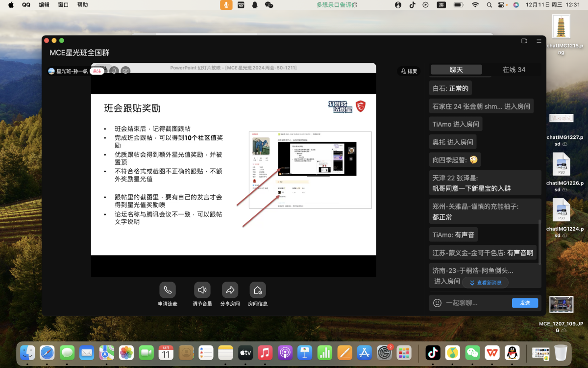Click the TikTok menu bar icon
The width and height of the screenshot is (588, 368).
pyautogui.click(x=412, y=4)
